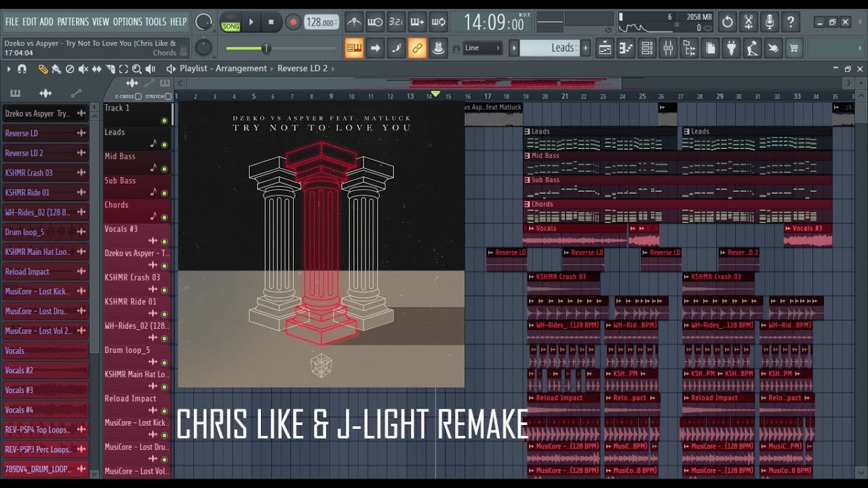Open the EDIT menu
The image size is (868, 488).
point(30,22)
